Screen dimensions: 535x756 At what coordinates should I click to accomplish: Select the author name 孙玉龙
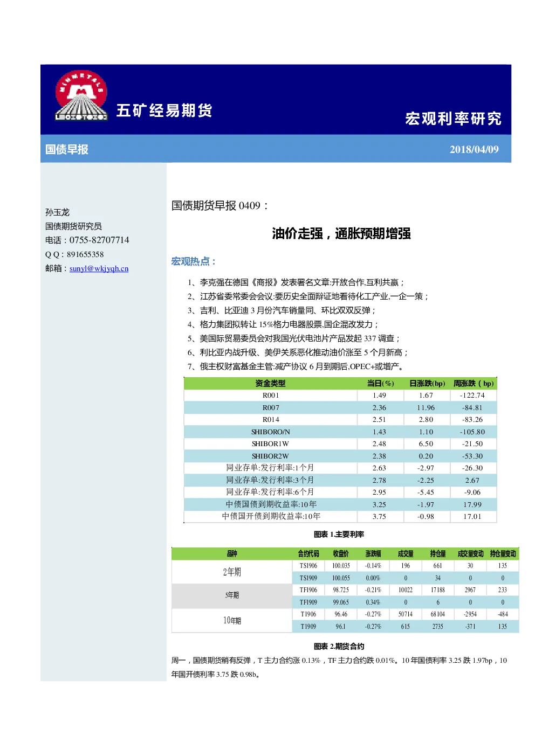click(57, 212)
